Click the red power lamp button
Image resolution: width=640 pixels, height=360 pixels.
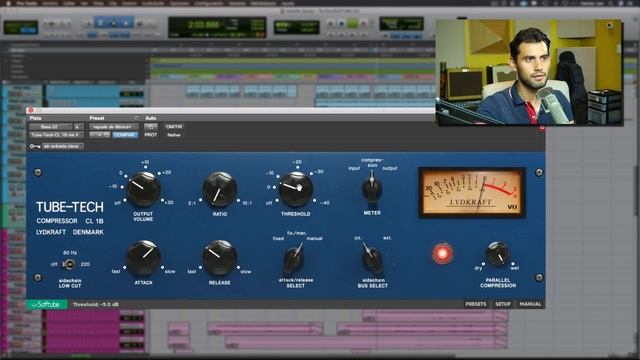click(x=442, y=253)
